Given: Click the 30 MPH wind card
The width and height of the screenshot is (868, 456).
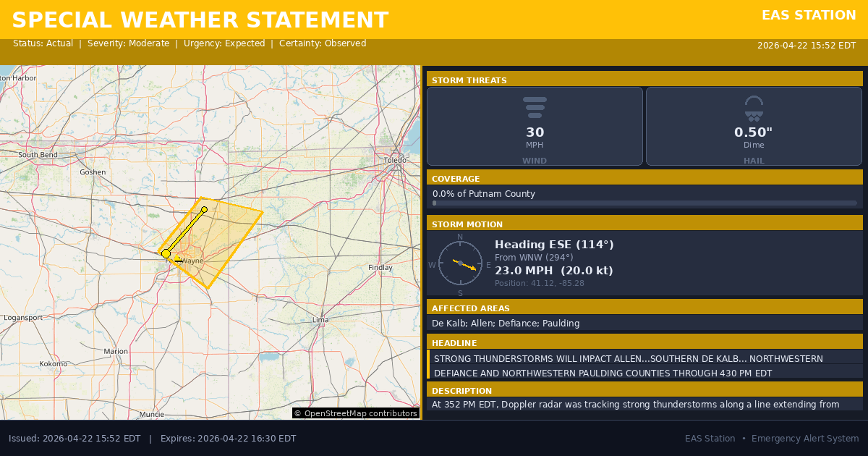Looking at the screenshot, I should coord(535,127).
